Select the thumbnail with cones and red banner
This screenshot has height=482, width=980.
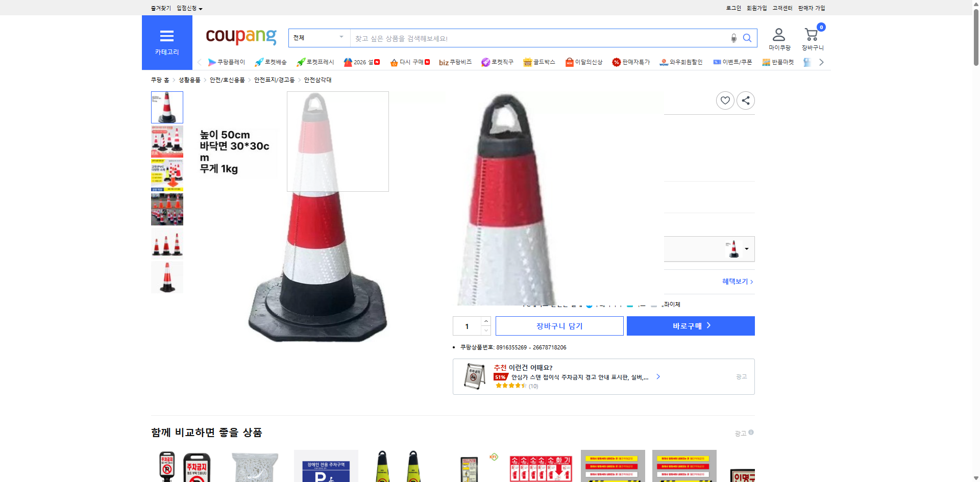pyautogui.click(x=167, y=141)
